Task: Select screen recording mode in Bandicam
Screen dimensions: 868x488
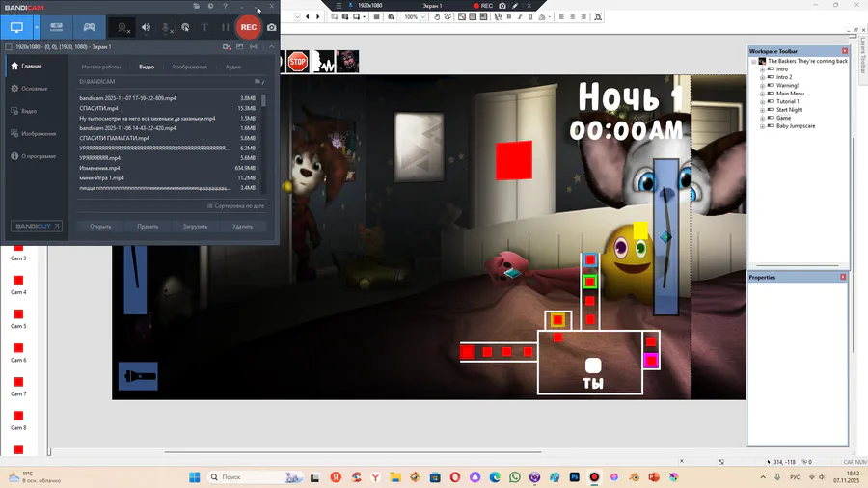Action: (16, 27)
